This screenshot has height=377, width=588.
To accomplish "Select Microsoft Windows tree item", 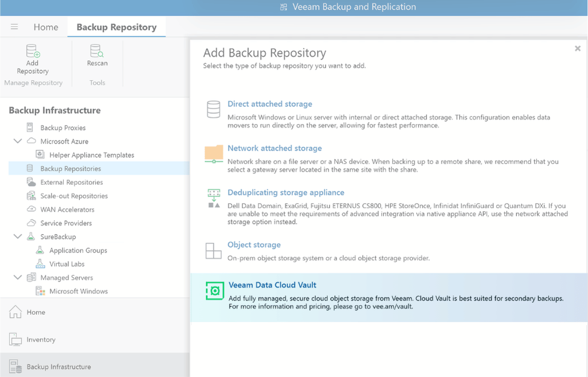I will (78, 291).
